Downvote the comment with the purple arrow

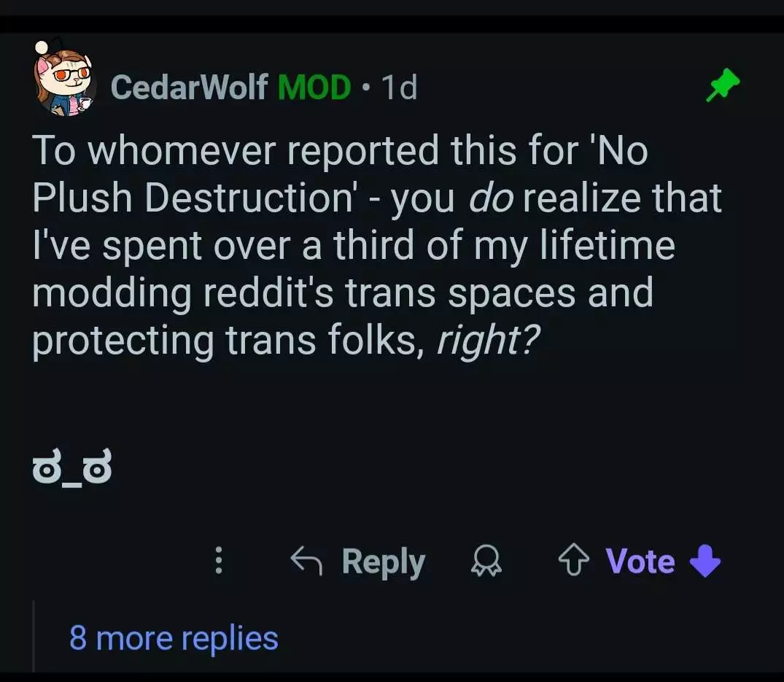pos(705,562)
